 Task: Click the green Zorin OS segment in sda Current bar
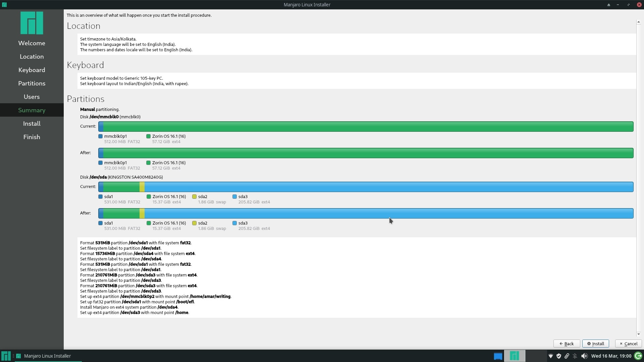click(x=121, y=187)
